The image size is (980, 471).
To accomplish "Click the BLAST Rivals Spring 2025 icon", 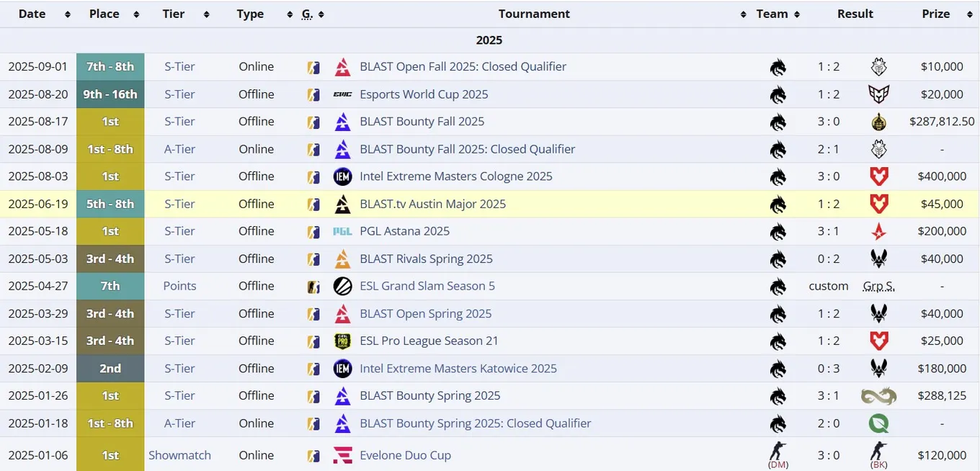I will (x=343, y=259).
